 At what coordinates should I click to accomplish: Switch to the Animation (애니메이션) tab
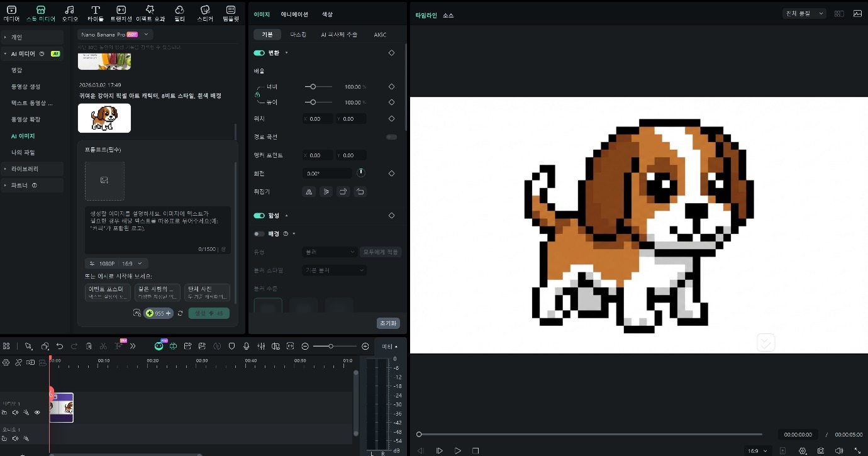point(294,14)
